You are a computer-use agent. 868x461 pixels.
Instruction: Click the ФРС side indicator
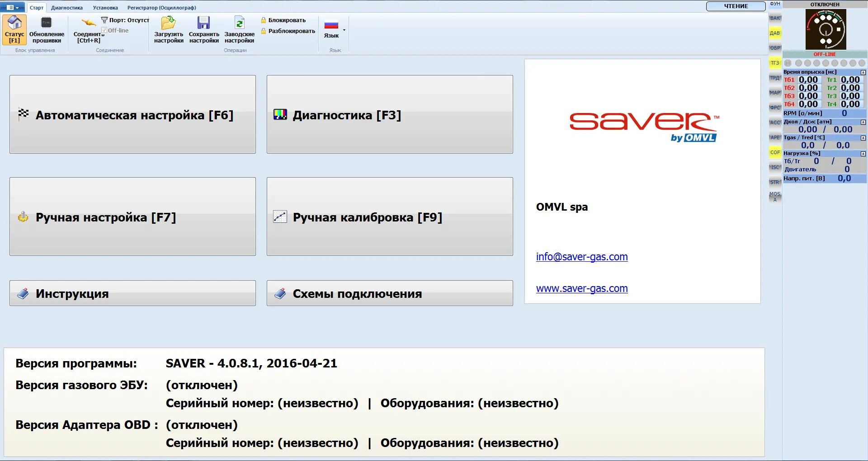[775, 108]
